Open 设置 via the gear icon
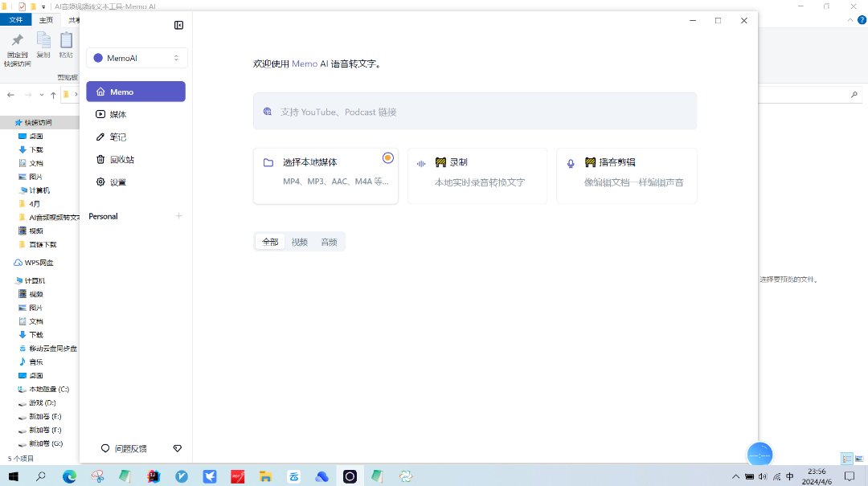Screen dimensions: 868x486 click(100, 182)
